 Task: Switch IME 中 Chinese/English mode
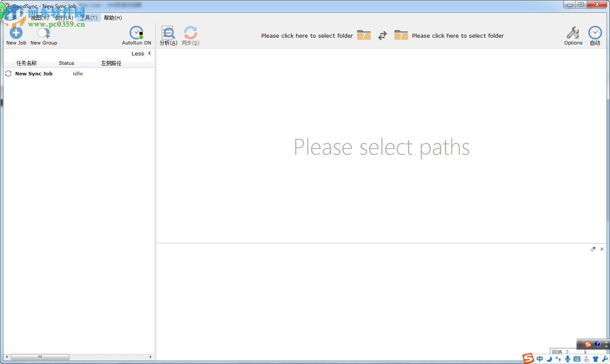tap(540, 359)
